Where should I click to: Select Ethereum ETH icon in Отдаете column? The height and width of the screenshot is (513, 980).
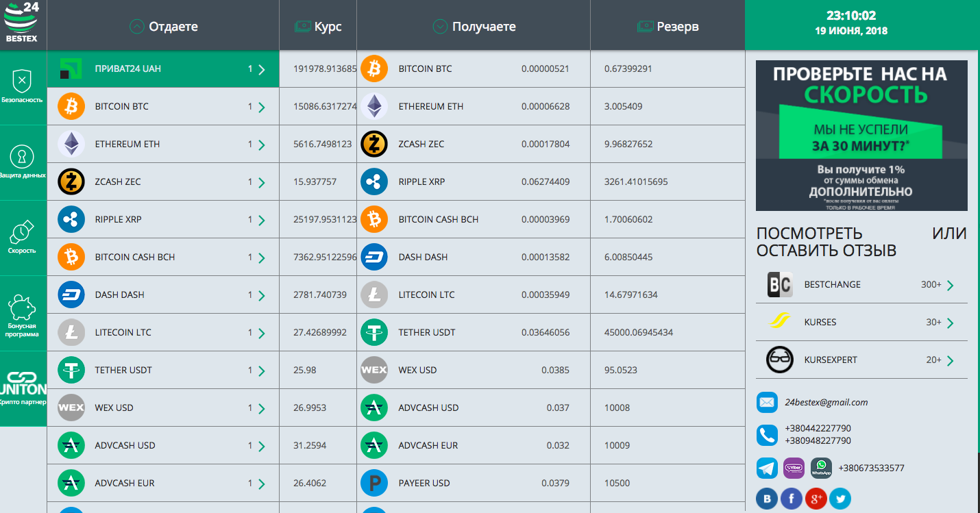coord(71,144)
